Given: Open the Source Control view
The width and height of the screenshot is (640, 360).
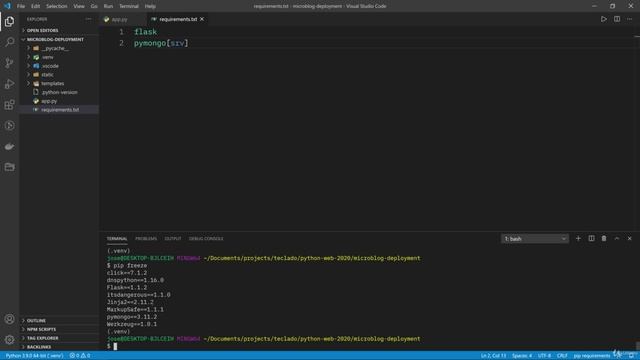Looking at the screenshot, I should 9,63.
